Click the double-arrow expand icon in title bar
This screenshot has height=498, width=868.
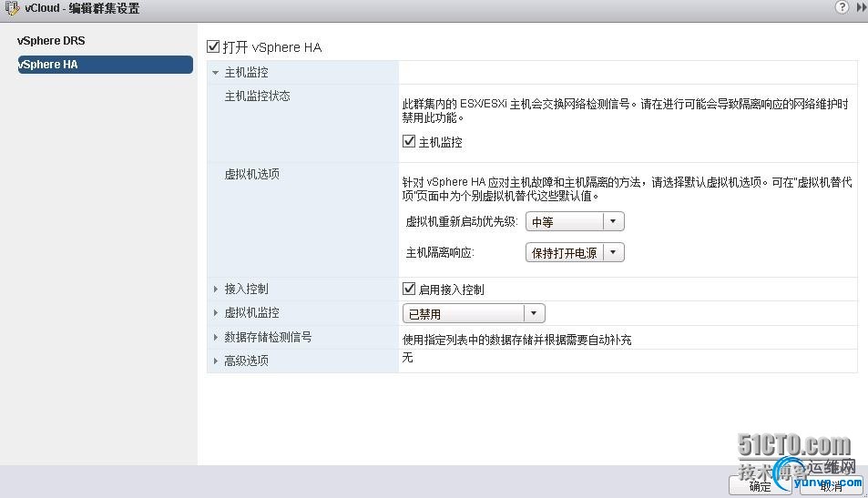pos(862,7)
